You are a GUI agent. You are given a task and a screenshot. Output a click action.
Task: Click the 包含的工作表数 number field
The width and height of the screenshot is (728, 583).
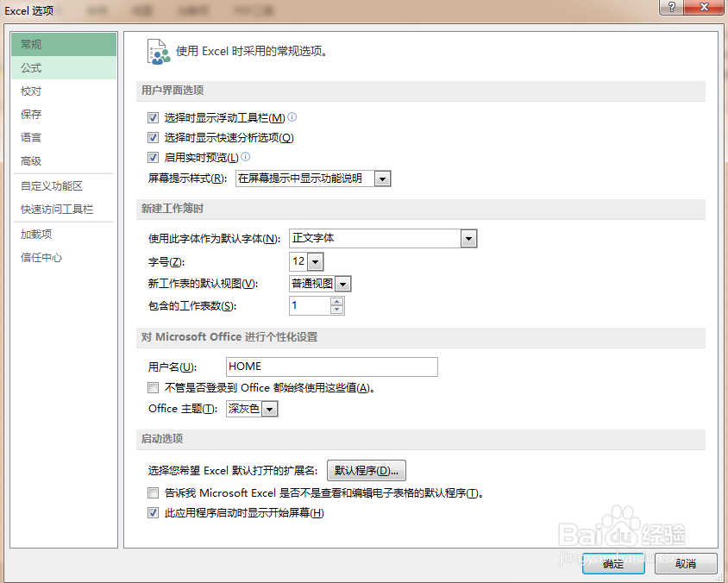point(310,306)
